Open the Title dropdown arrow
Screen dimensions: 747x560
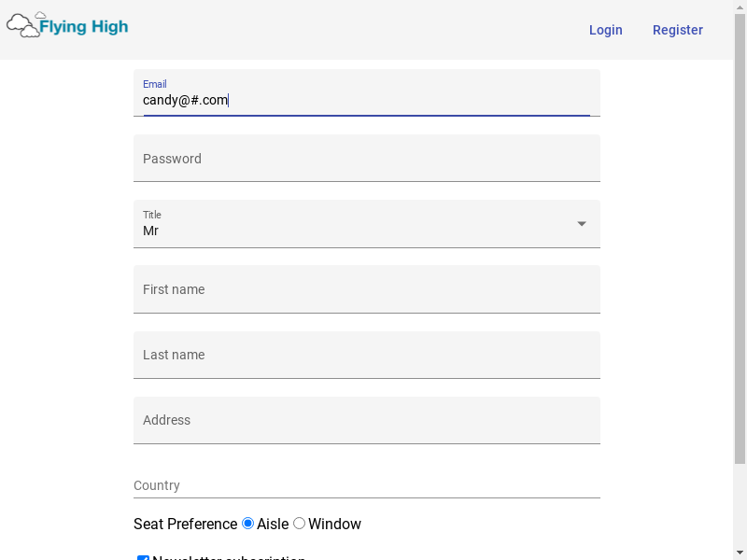[581, 224]
